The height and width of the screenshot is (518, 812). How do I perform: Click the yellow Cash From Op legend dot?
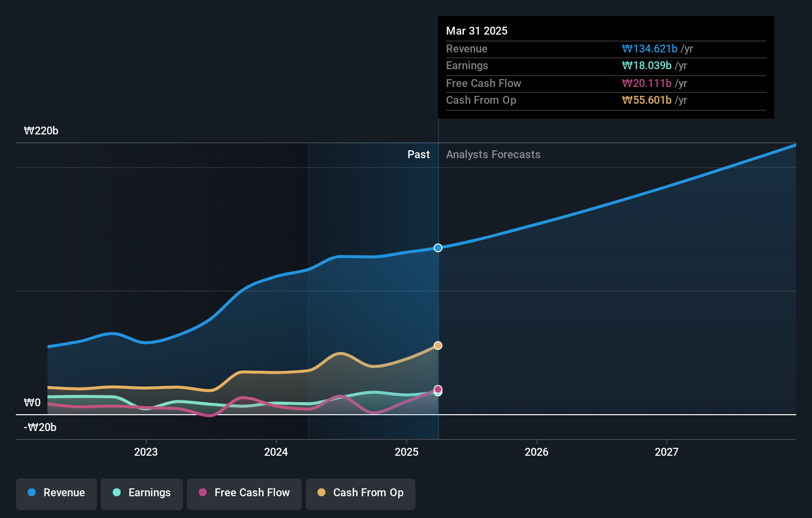click(x=321, y=493)
